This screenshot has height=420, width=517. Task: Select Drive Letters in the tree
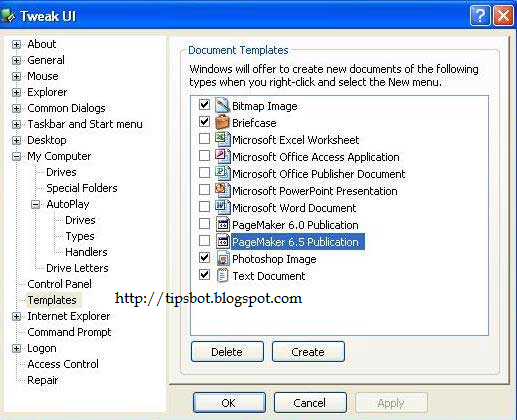pos(77,268)
